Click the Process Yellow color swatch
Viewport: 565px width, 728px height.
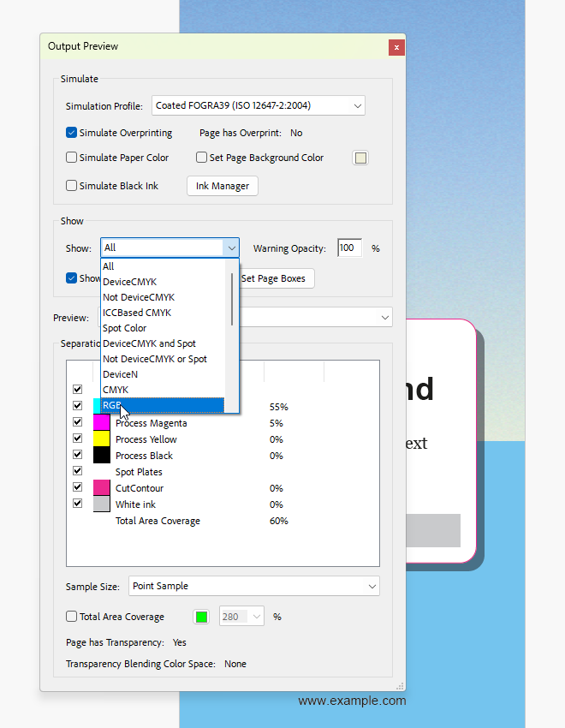pos(102,439)
